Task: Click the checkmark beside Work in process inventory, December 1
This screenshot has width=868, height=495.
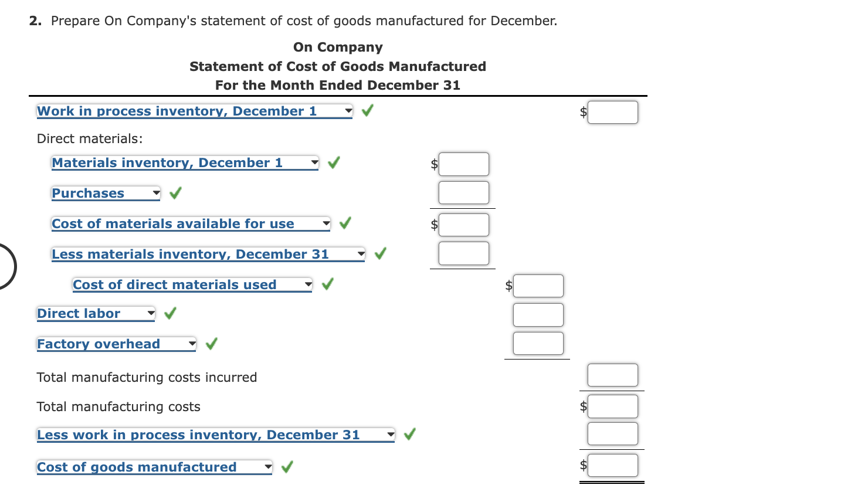Action: click(367, 110)
